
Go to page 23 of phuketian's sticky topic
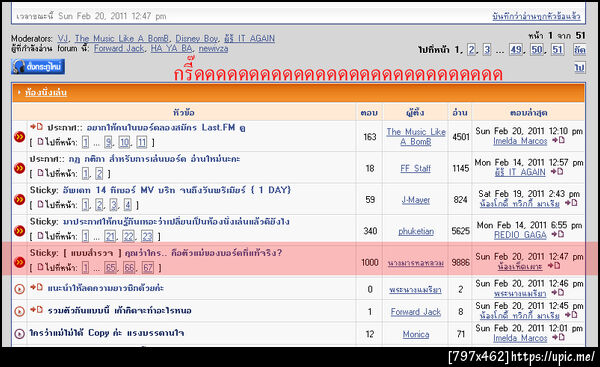147,237
